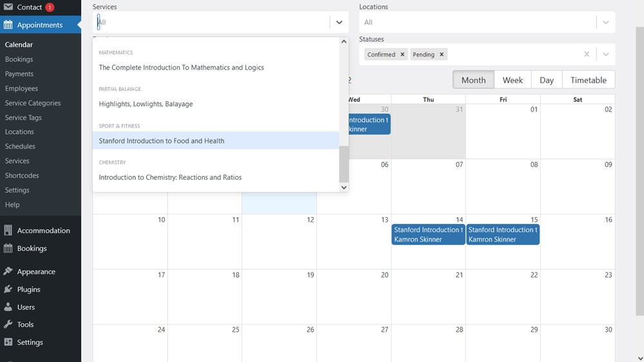This screenshot has height=362, width=644.
Task: Remove the Pending status tag
Action: coord(442,54)
